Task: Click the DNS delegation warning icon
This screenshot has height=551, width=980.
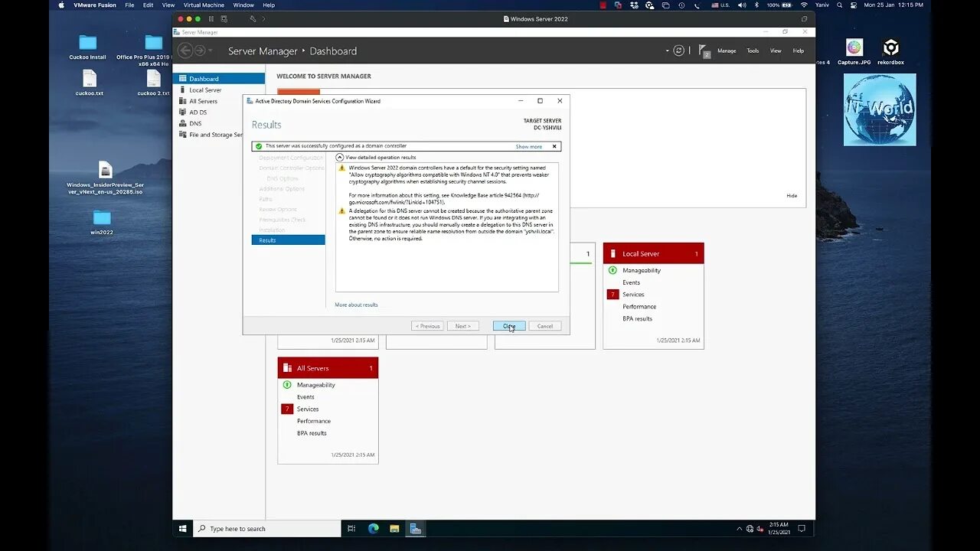Action: pos(342,210)
